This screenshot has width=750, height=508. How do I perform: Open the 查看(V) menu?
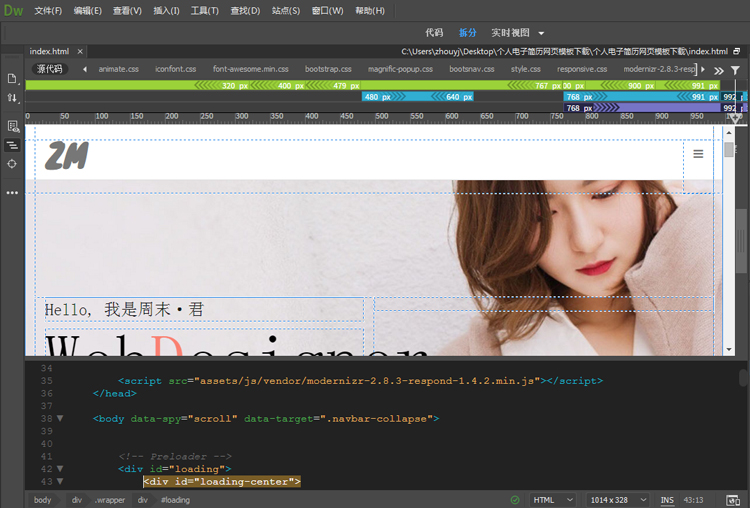127,11
